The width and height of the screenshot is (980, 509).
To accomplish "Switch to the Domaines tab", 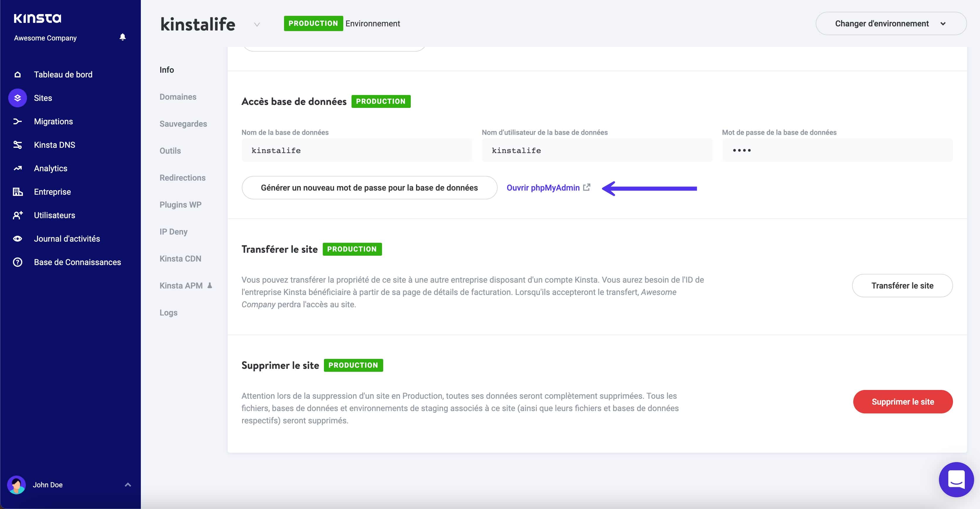I will tap(178, 97).
